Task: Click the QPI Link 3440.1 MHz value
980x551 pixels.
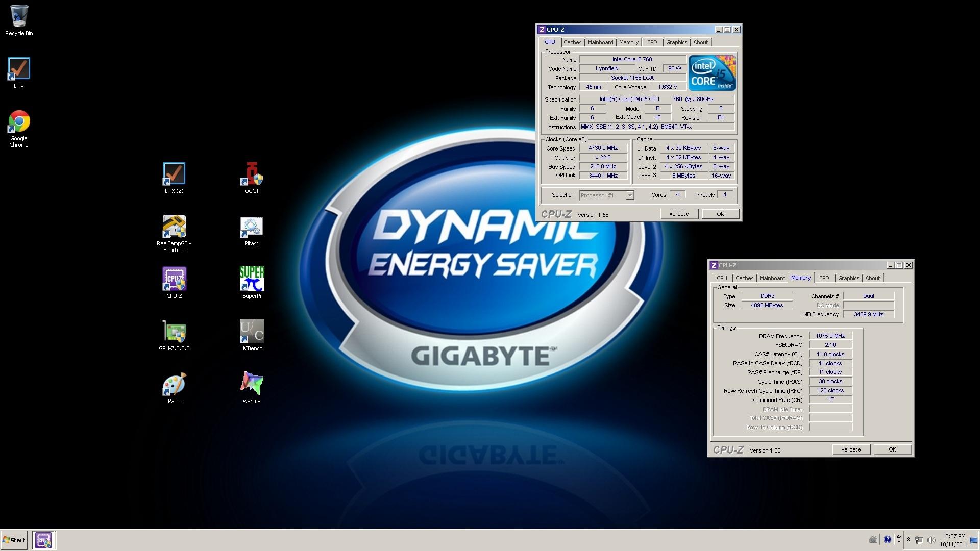Action: [x=603, y=176]
